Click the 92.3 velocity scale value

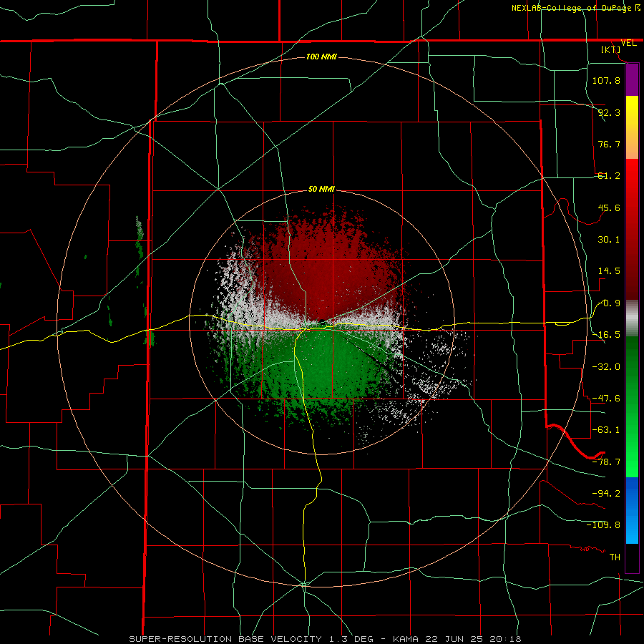(x=609, y=112)
